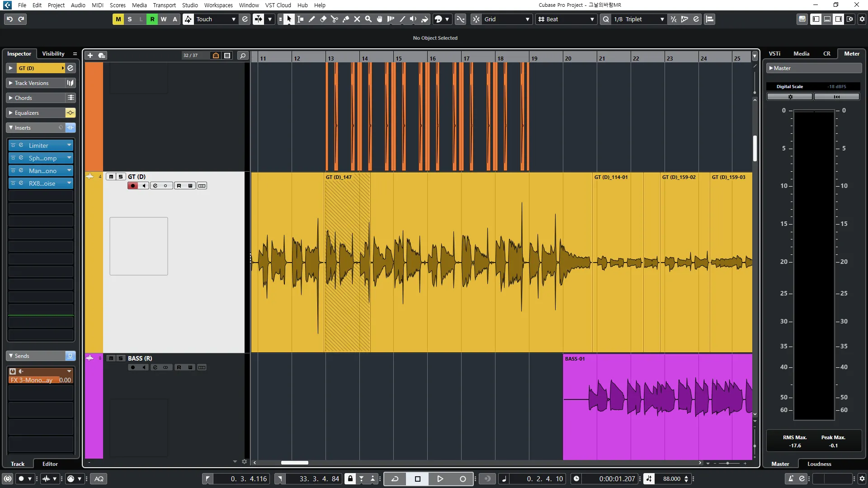This screenshot has width=868, height=488.
Task: Switch to the Loudness tab
Action: tap(819, 464)
